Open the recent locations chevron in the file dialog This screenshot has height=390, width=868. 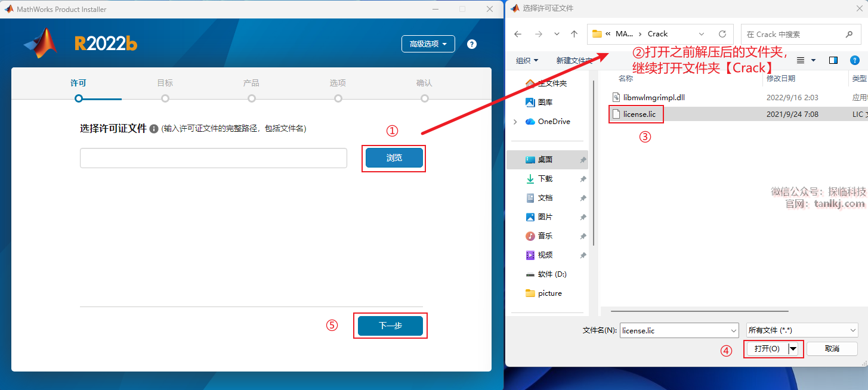click(x=557, y=34)
